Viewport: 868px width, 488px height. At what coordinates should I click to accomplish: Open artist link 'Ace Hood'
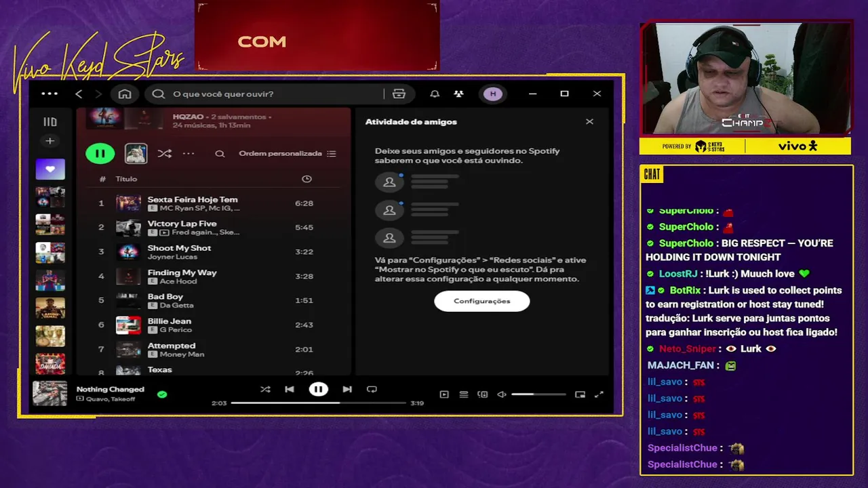coord(178,281)
